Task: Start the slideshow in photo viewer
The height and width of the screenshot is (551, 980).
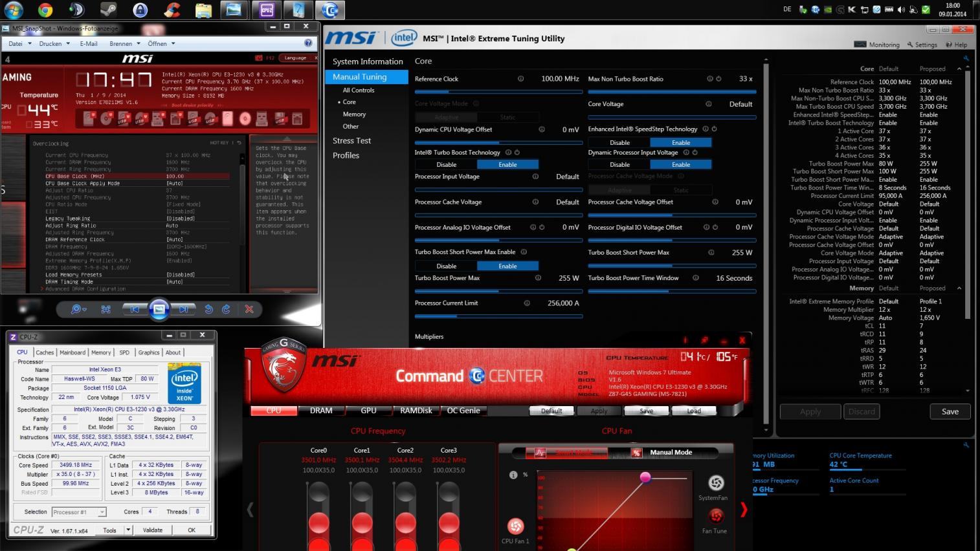Action: point(159,309)
